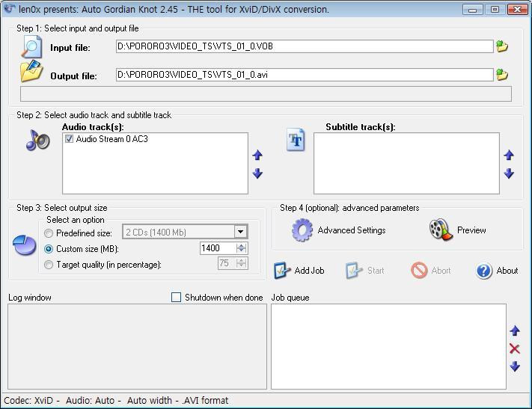The width and height of the screenshot is (532, 409).
Task: Click the Codec: XviD status bar text
Action: pyautogui.click(x=28, y=401)
